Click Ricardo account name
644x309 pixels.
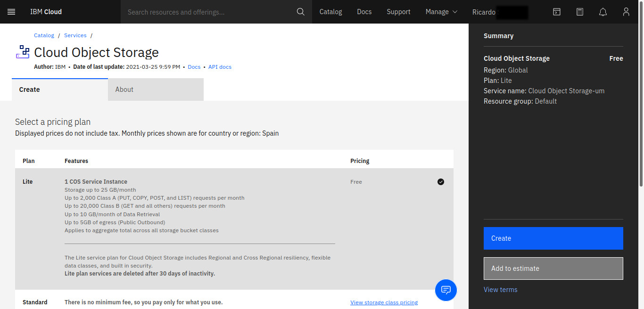coord(484,12)
